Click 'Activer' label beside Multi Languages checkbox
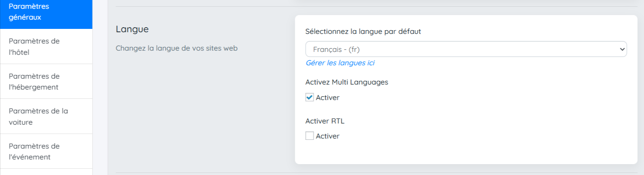 click(327, 98)
